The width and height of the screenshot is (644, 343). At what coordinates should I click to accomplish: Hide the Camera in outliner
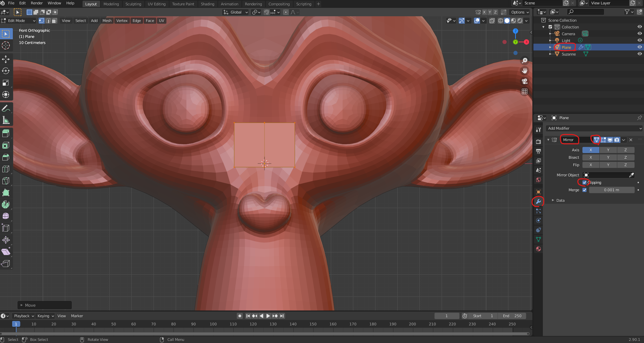point(640,34)
